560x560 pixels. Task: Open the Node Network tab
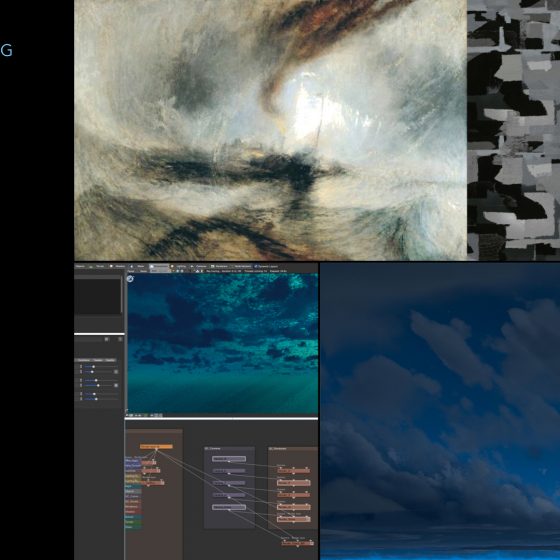pyautogui.click(x=241, y=266)
